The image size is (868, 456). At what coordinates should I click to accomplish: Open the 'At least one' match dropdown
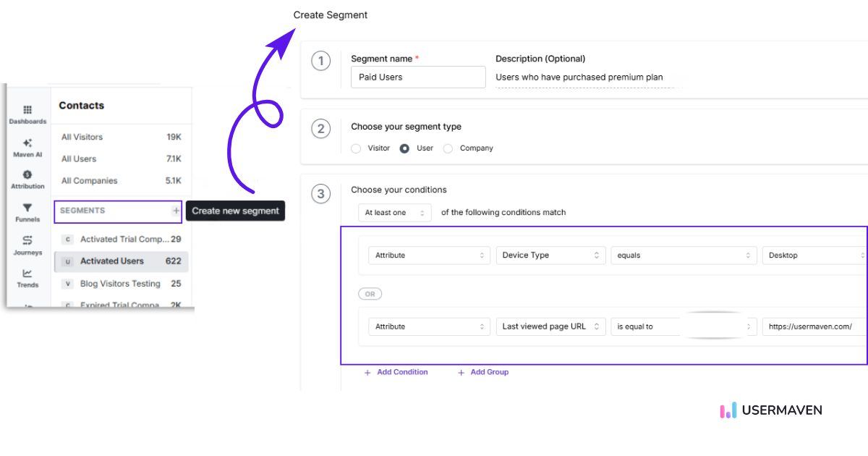(x=395, y=213)
